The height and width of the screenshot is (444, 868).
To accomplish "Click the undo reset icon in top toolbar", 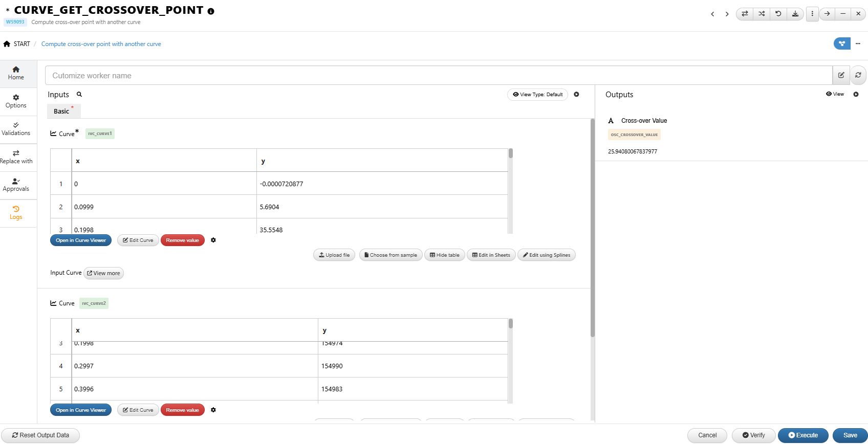I will [x=778, y=14].
